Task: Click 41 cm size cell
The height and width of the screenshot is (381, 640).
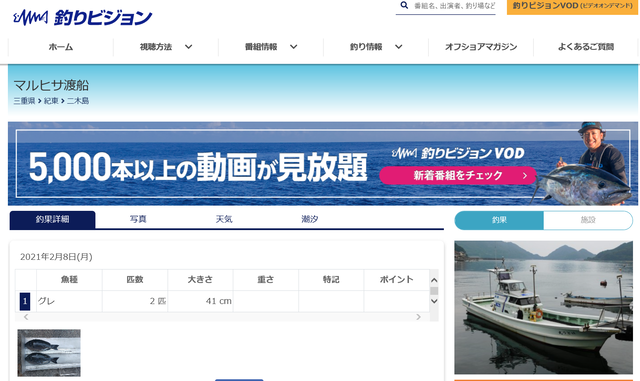Action: coord(200,301)
